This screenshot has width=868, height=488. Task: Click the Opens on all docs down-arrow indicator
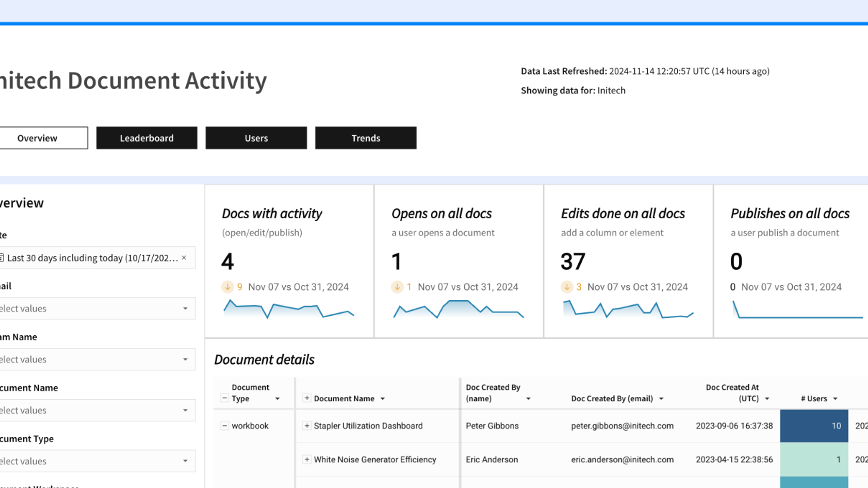pos(397,287)
